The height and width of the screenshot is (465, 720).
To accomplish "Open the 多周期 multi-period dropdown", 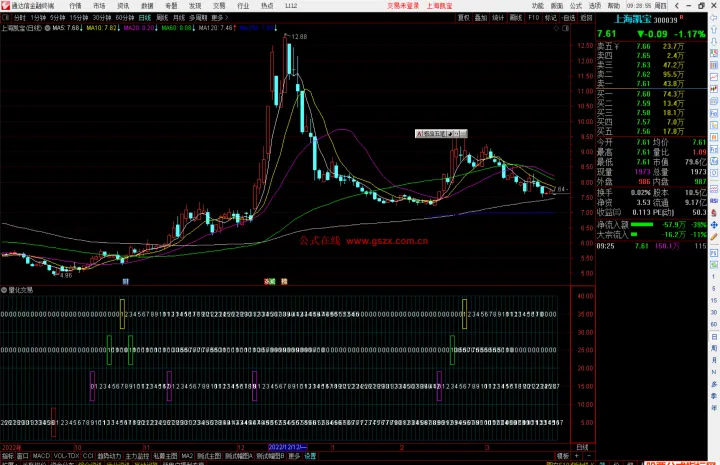I will click(200, 18).
